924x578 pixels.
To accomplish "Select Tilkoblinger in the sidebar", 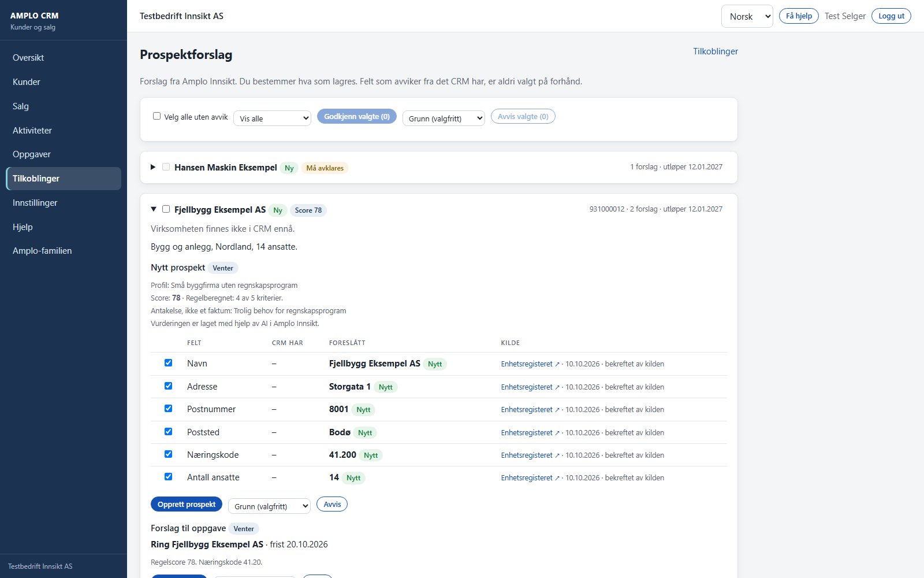I will click(64, 179).
